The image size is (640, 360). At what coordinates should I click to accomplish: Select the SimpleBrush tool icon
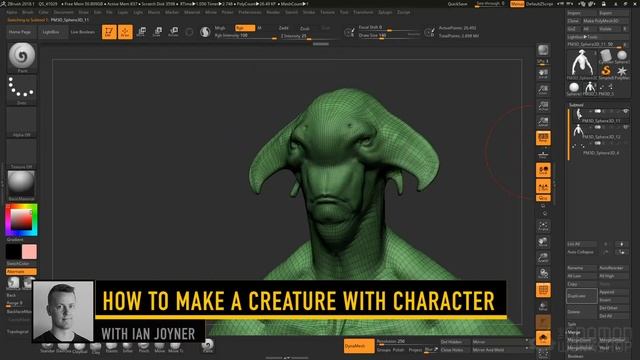pyautogui.click(x=606, y=71)
